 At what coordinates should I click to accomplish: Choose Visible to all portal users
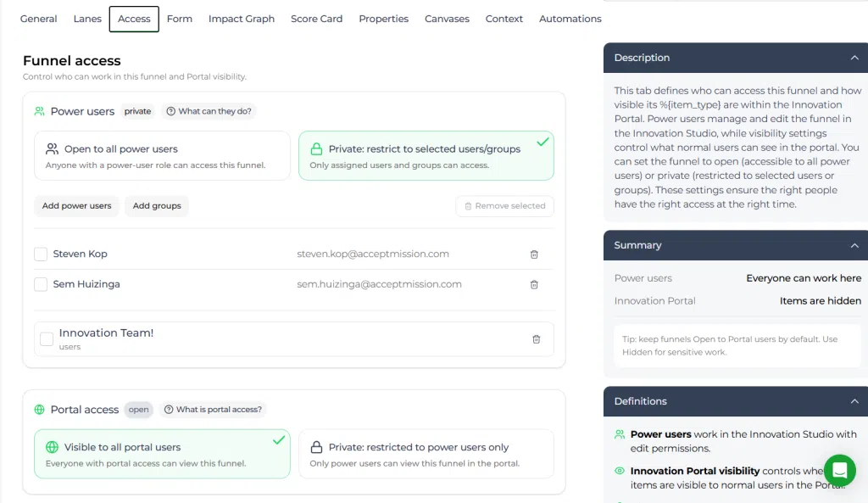(x=162, y=454)
